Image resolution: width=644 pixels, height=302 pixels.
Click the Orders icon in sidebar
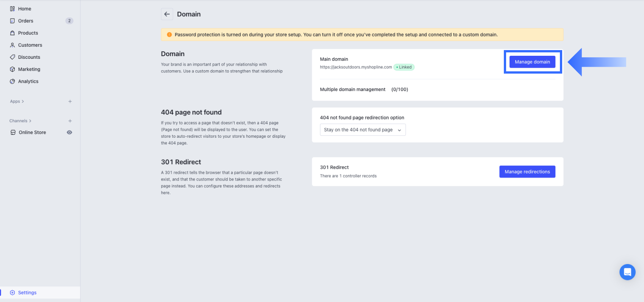(x=13, y=21)
